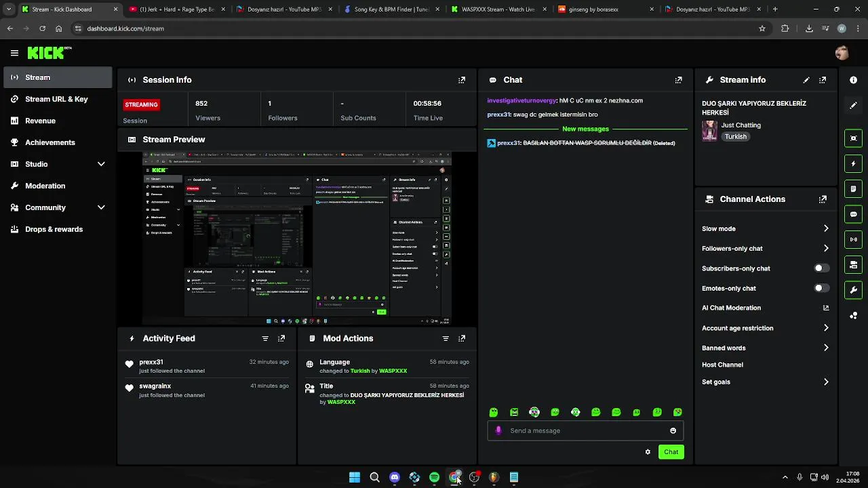The width and height of the screenshot is (868, 488).
Task: Click prexx31 in Activity Feed
Action: pyautogui.click(x=151, y=362)
